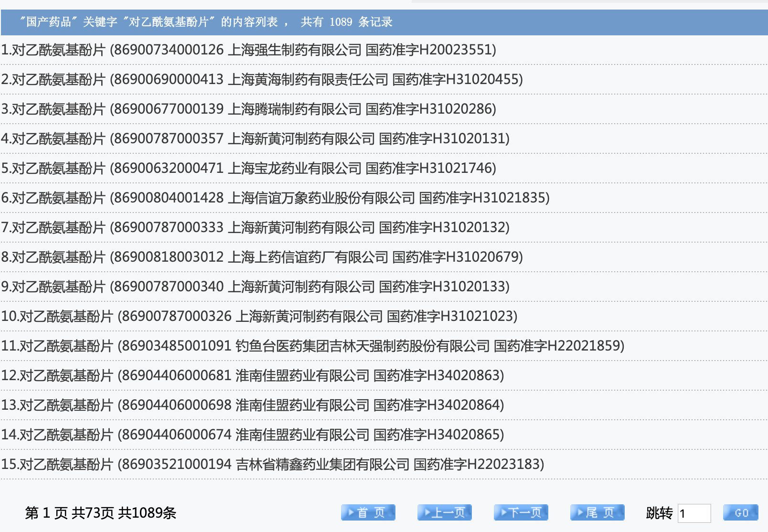
Task: Open the entry with approval number H31020133
Action: [x=255, y=287]
